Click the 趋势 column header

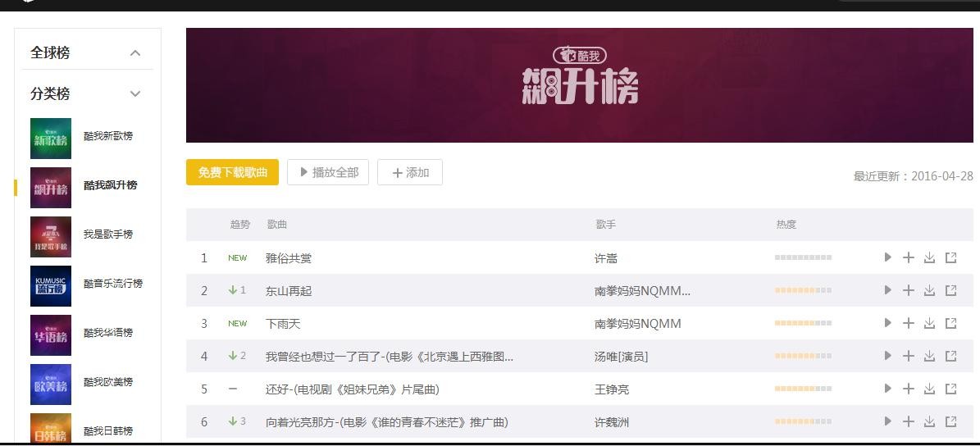click(240, 225)
